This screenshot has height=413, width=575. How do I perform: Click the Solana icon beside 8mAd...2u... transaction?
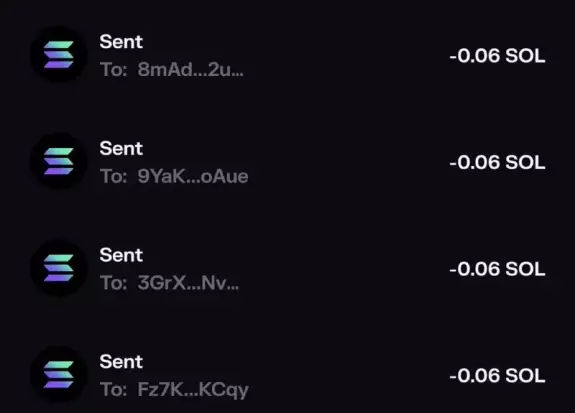tap(59, 55)
